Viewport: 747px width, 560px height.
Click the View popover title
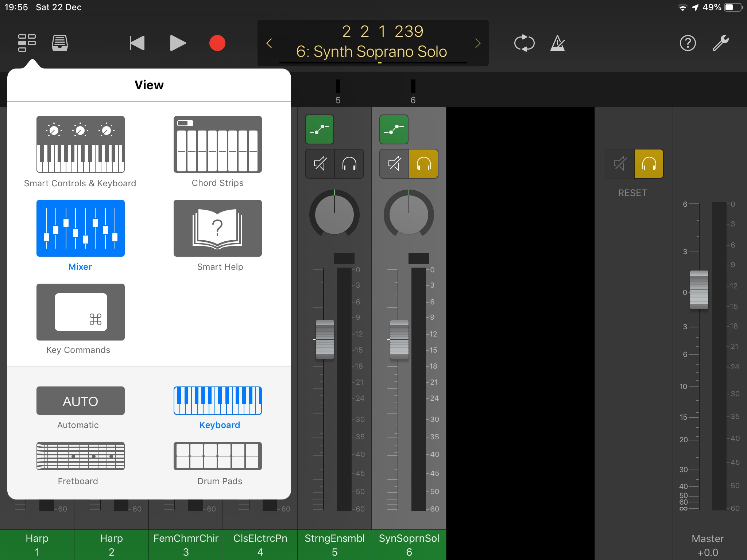coord(149,85)
